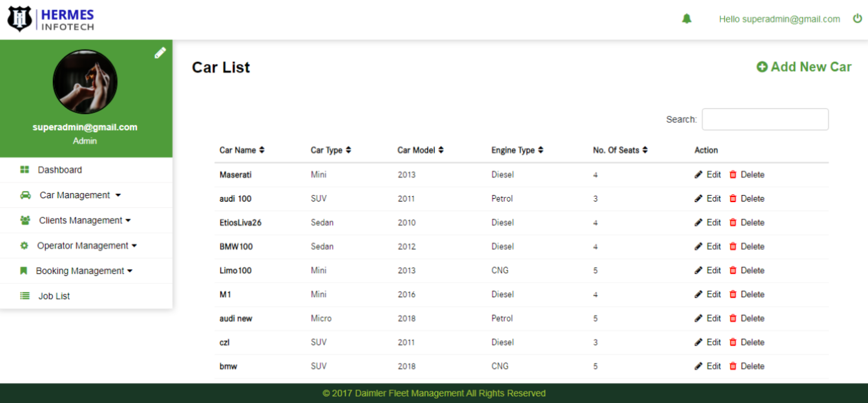The height and width of the screenshot is (403, 868).
Task: Click the admin profile picture thumbnail
Action: (85, 81)
